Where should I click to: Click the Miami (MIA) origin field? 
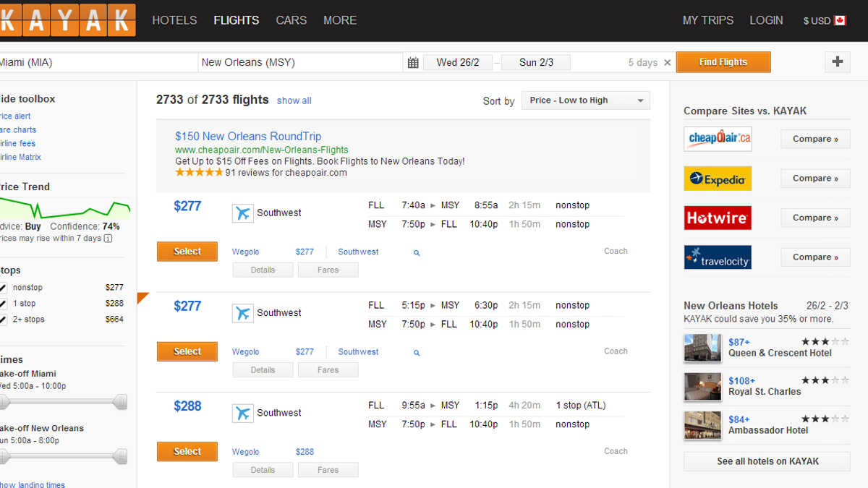pyautogui.click(x=98, y=63)
